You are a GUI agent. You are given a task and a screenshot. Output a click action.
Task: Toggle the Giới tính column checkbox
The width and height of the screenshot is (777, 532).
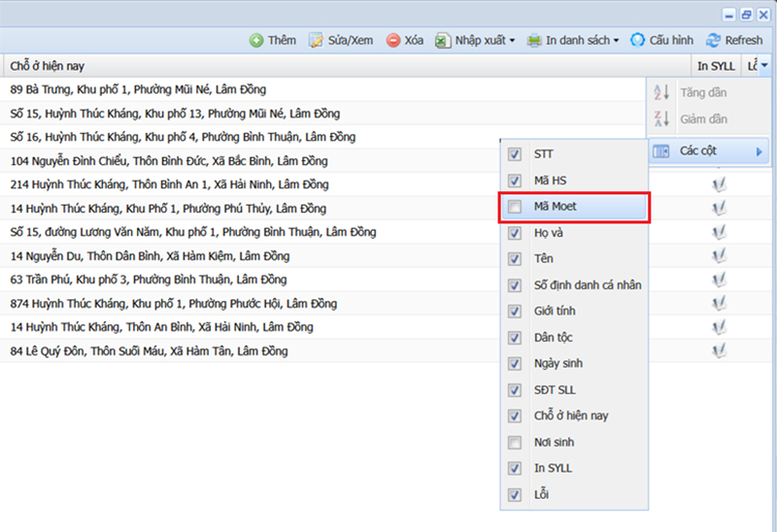pos(515,312)
